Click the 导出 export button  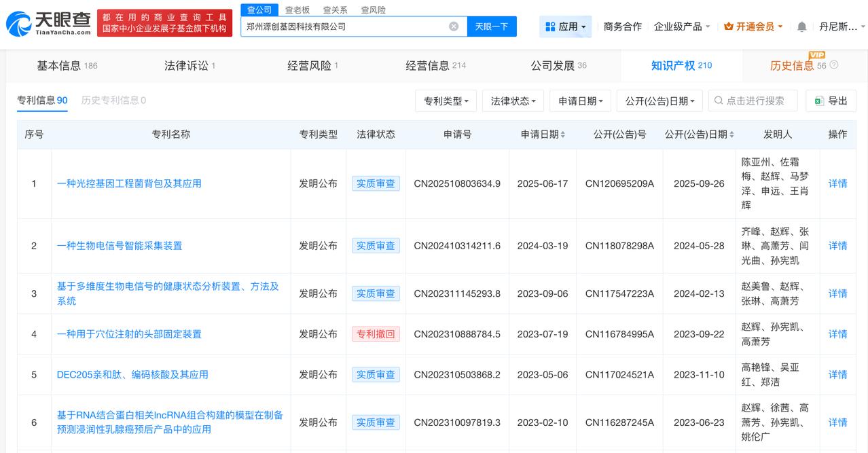(831, 101)
